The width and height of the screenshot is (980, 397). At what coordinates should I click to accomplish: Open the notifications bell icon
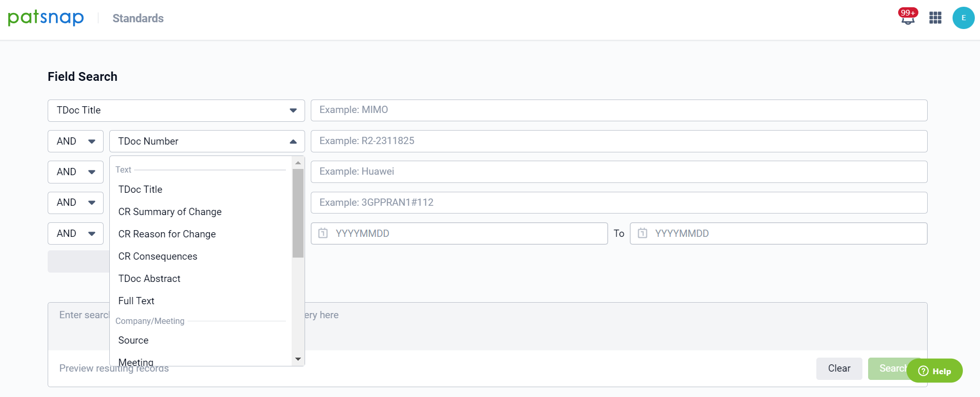pyautogui.click(x=907, y=18)
